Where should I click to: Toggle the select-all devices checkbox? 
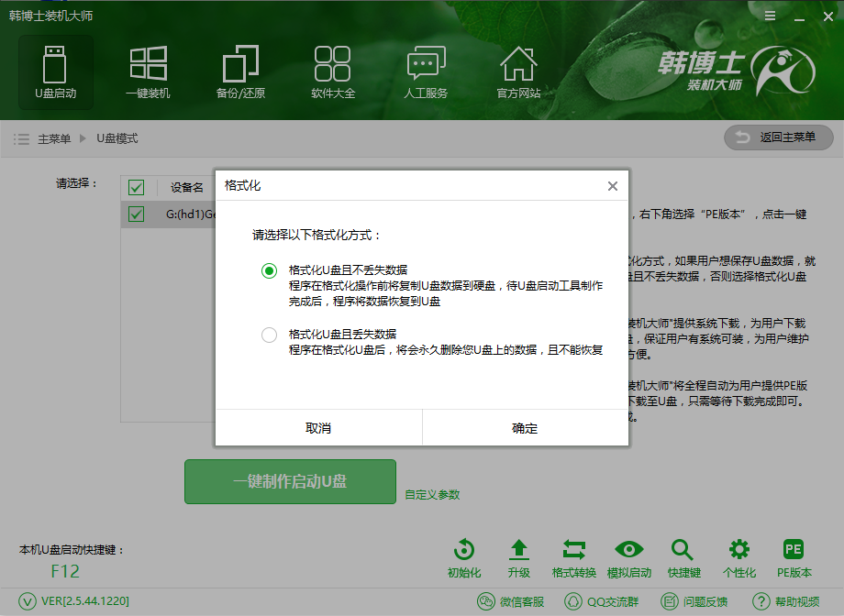click(x=136, y=187)
